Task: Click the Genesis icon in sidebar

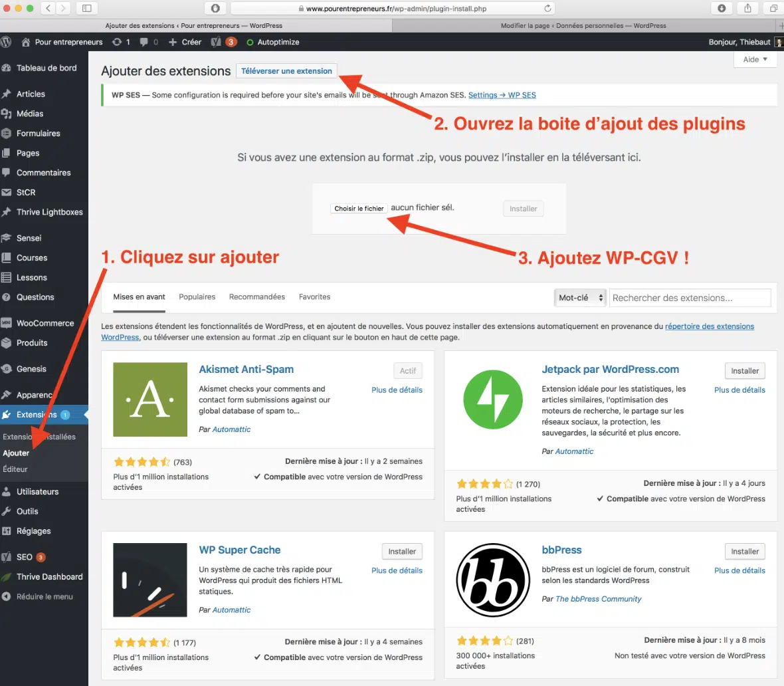Action: (7, 369)
